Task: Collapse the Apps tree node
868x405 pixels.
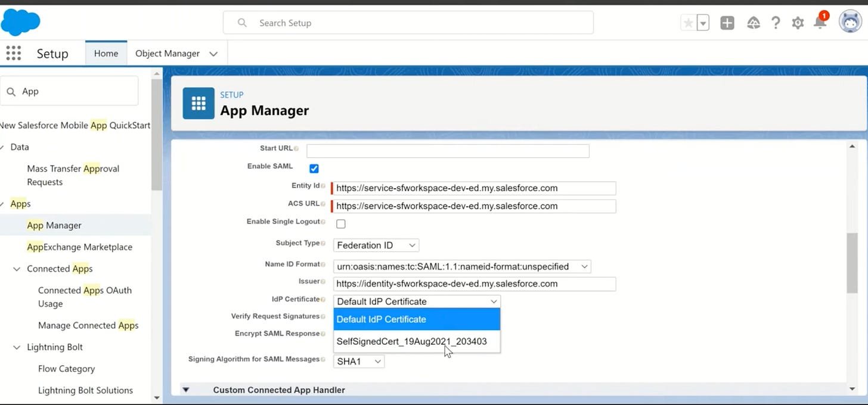Action: coord(2,204)
